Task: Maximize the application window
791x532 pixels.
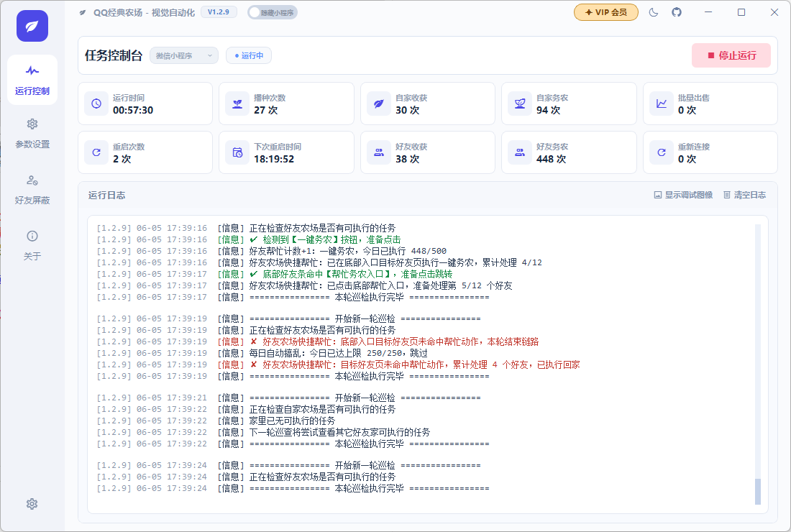Action: click(741, 12)
